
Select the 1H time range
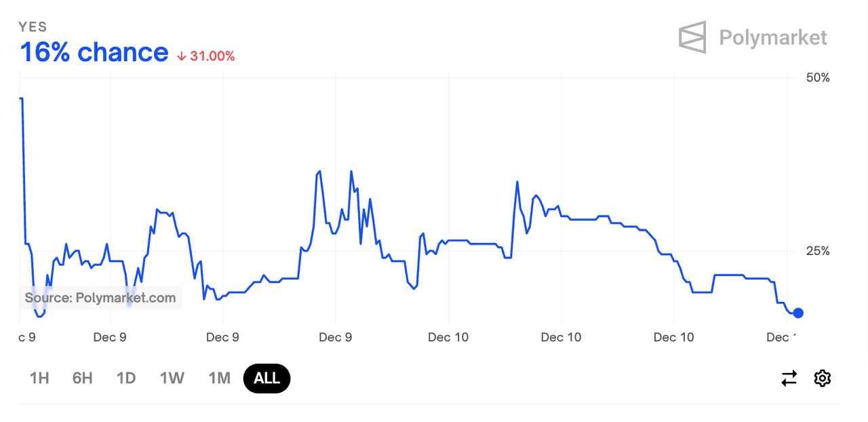39,378
